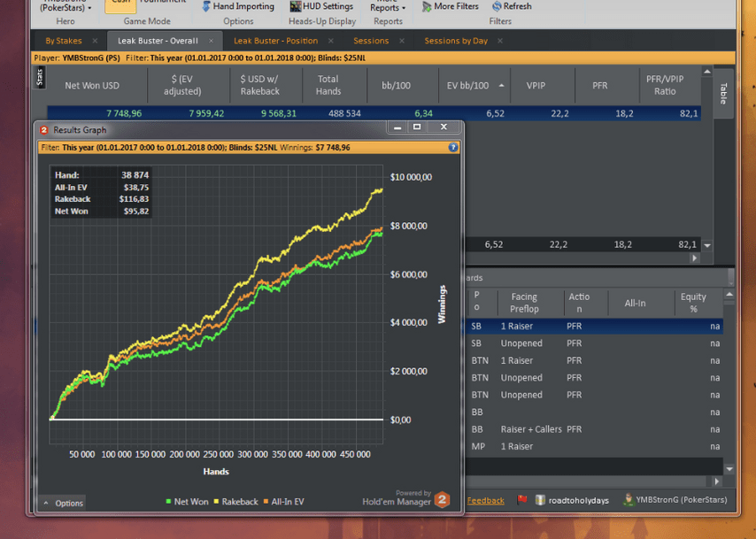
Task: Open the Reports dropdown menu
Action: (388, 6)
